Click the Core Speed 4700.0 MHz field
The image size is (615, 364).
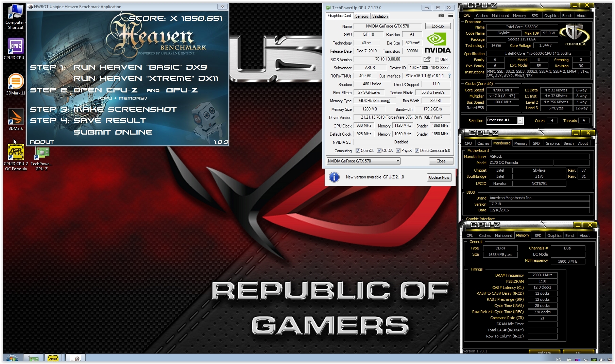tap(502, 90)
